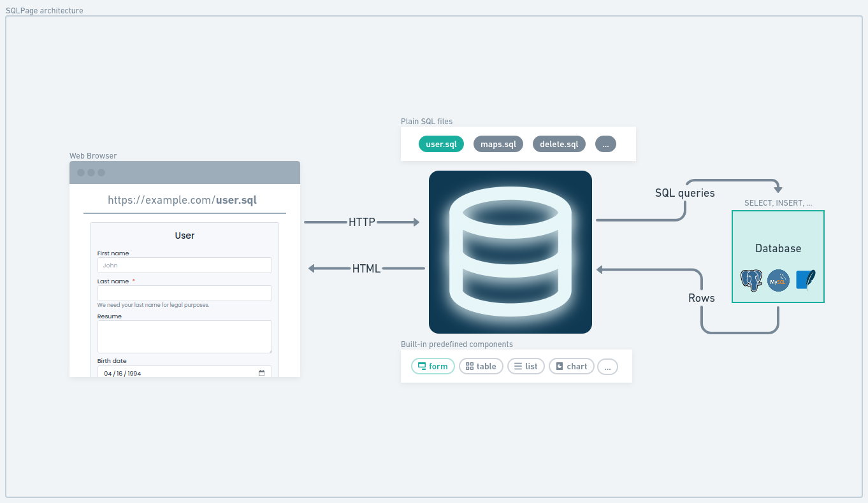Select the chart component chip
The width and height of the screenshot is (868, 503).
tap(572, 366)
